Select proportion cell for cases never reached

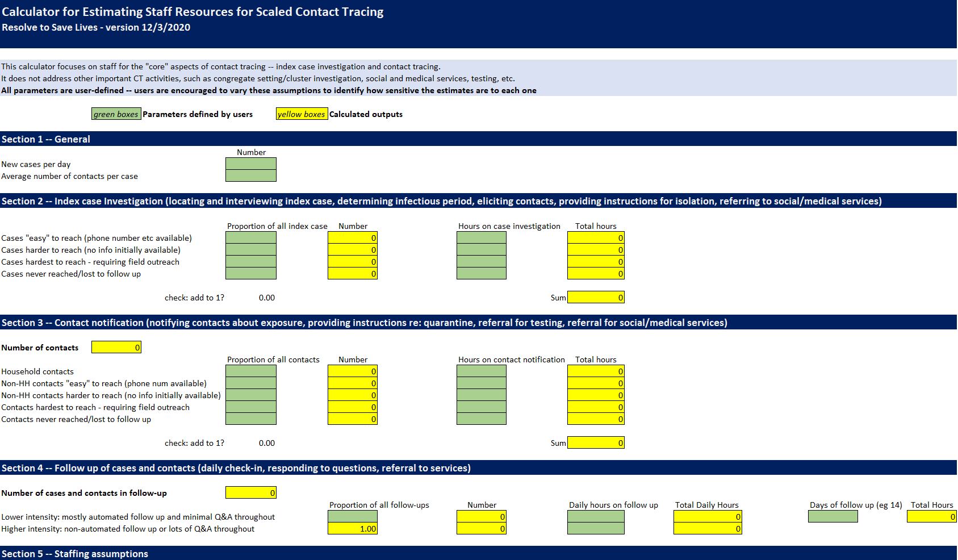pos(250,274)
